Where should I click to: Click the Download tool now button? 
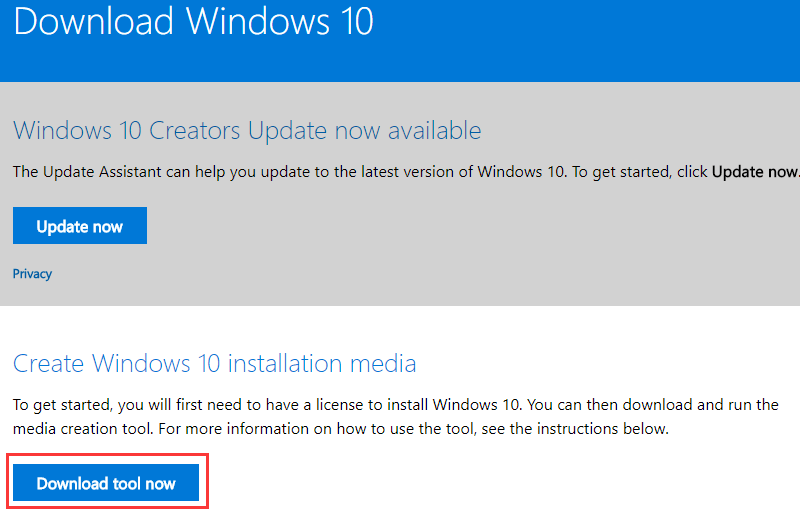click(106, 482)
